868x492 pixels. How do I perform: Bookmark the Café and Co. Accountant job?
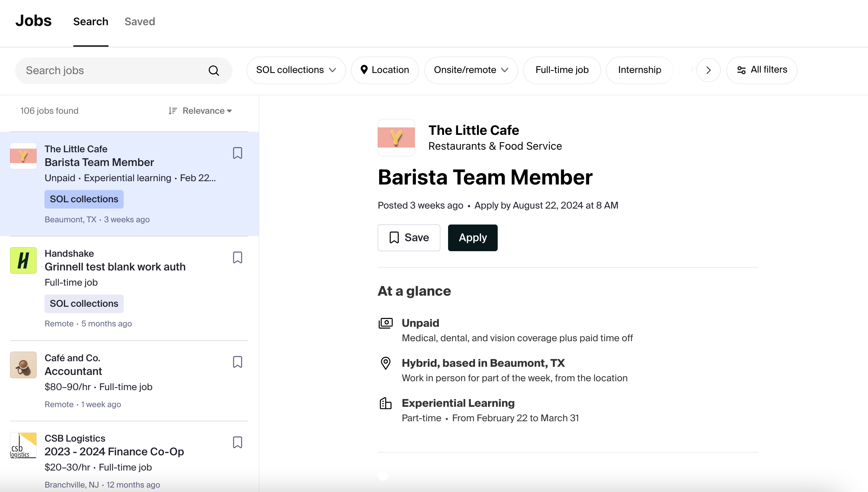click(x=237, y=362)
